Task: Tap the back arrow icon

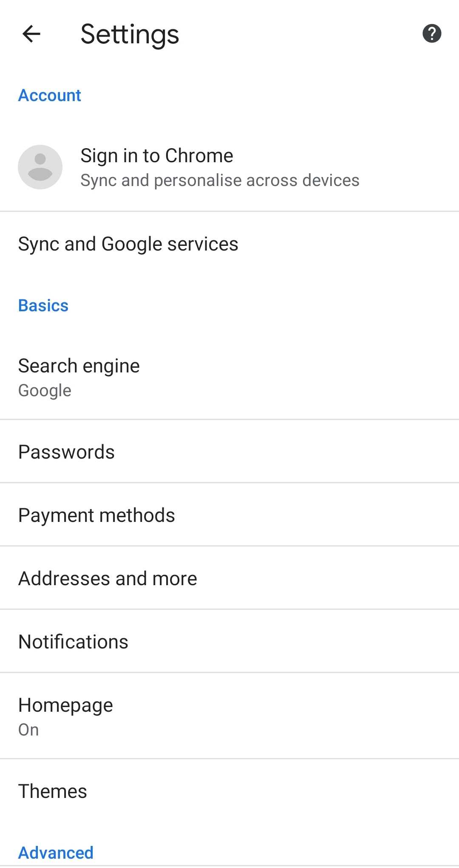Action: (31, 34)
